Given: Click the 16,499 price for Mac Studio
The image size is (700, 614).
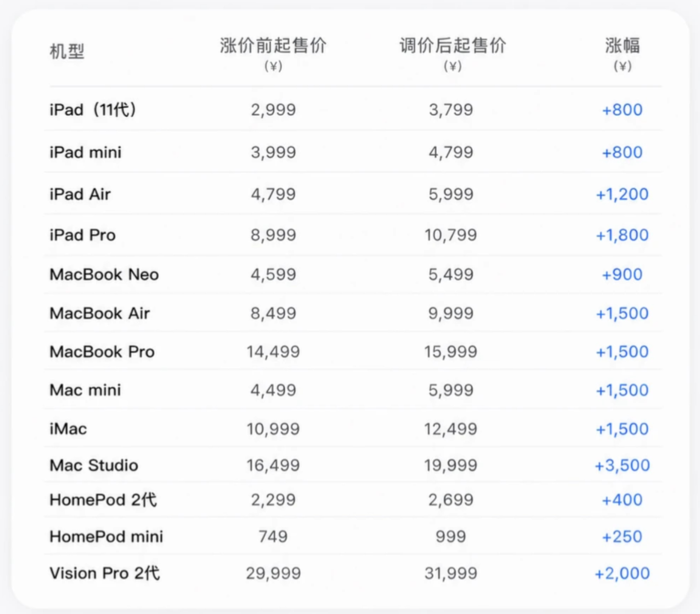Looking at the screenshot, I should click(x=273, y=465).
